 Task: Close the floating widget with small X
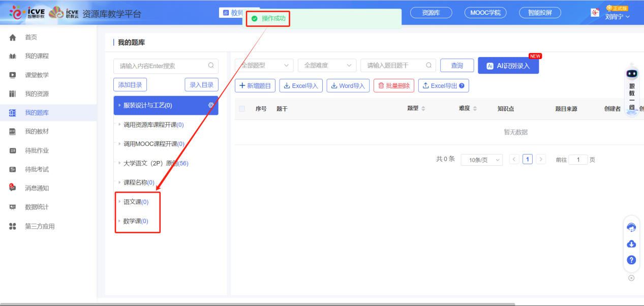point(631,278)
